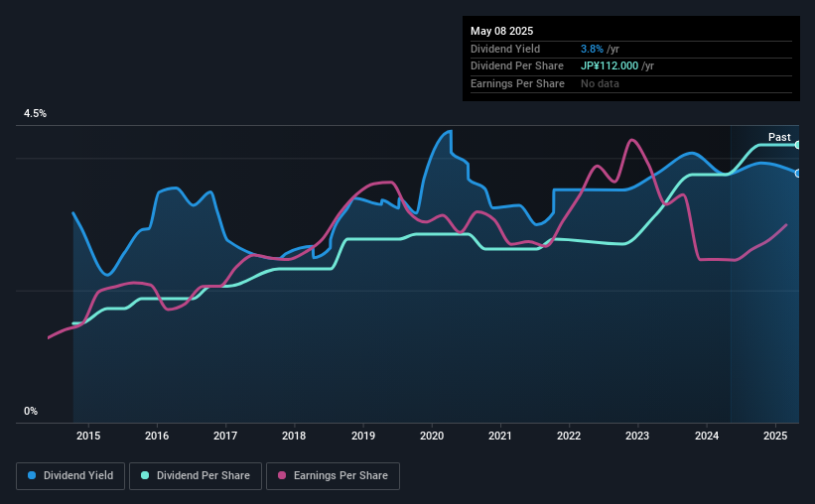Click the 4.5% y-axis label

[35, 114]
